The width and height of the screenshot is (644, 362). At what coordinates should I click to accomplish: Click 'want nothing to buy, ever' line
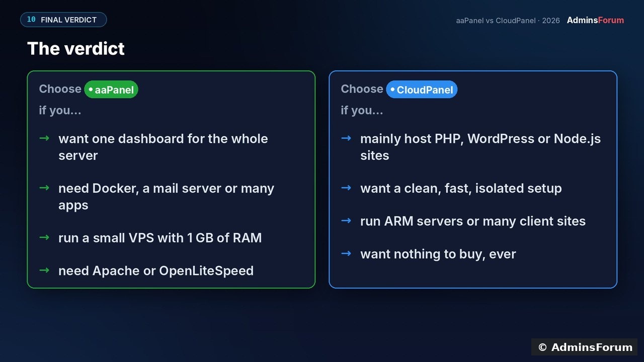coord(438,254)
